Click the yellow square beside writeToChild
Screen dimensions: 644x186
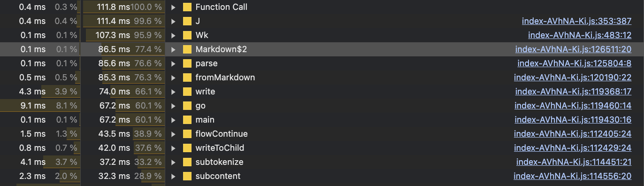tap(187, 148)
